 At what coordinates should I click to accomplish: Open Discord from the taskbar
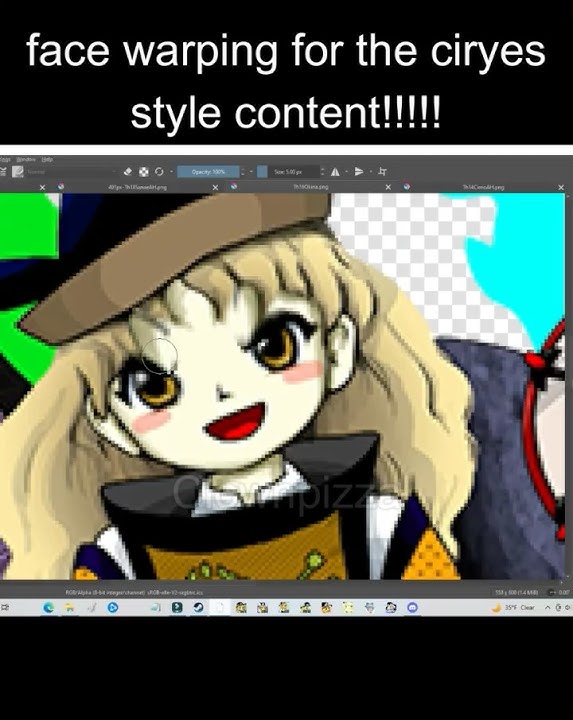coord(412,608)
